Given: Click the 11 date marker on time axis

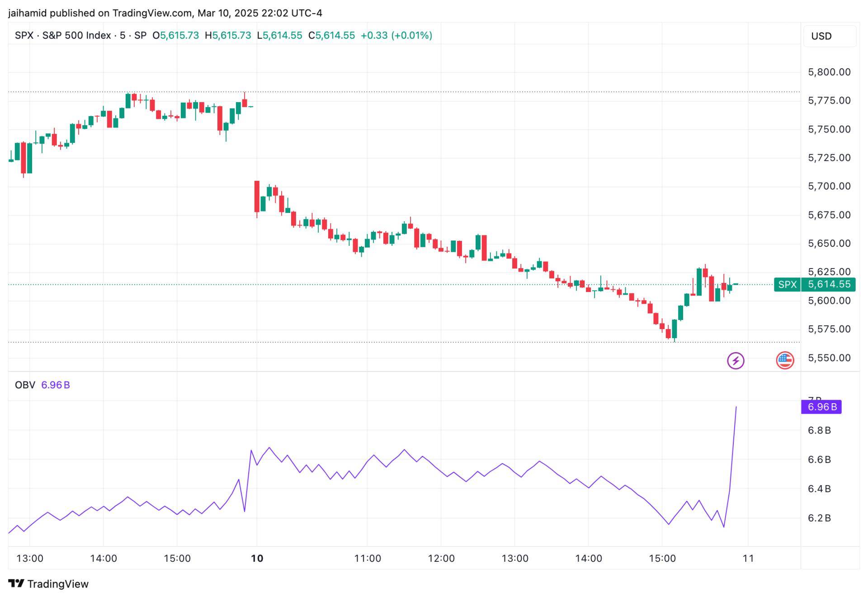Looking at the screenshot, I should [748, 558].
